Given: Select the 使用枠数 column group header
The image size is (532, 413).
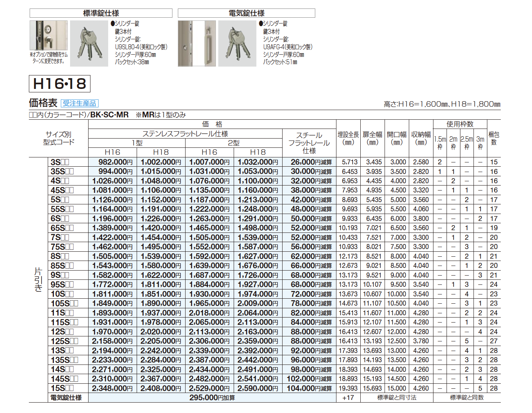Looking at the screenshot, I should click(x=460, y=124).
